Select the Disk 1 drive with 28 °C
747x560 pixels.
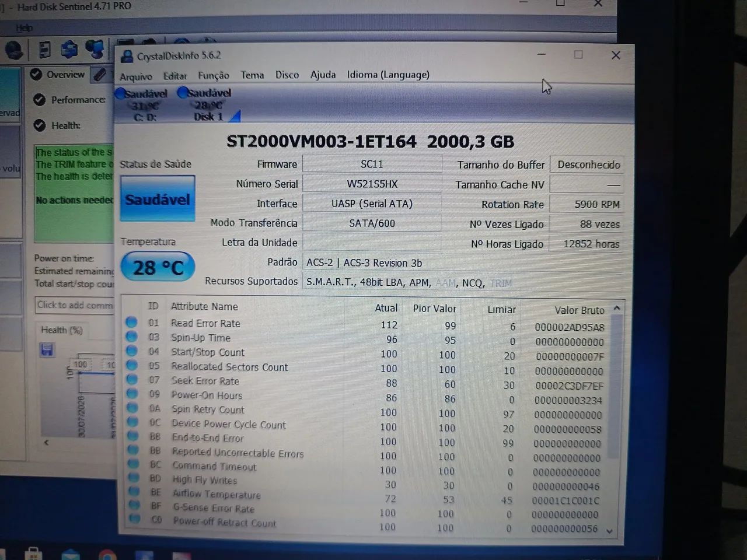point(208,104)
